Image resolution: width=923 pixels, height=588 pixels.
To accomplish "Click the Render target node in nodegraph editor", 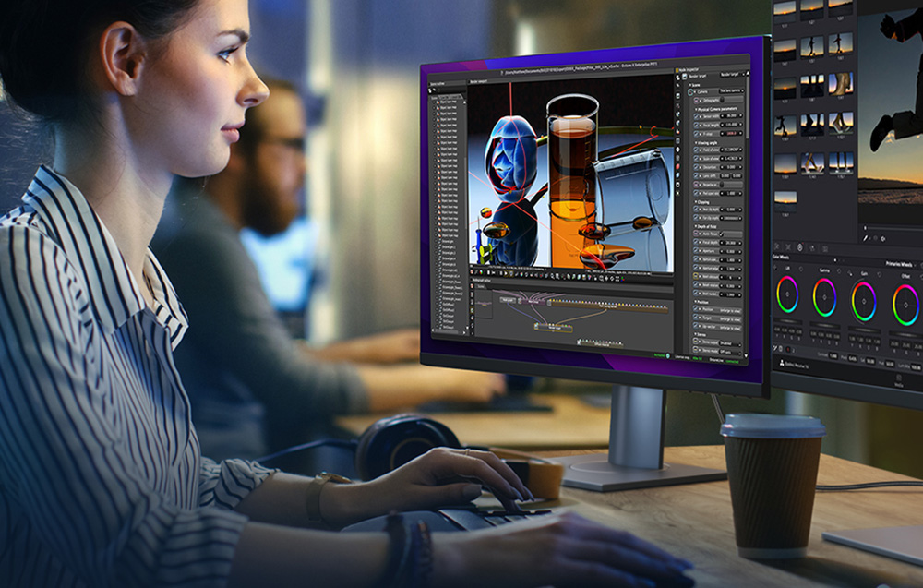I will click(x=554, y=328).
